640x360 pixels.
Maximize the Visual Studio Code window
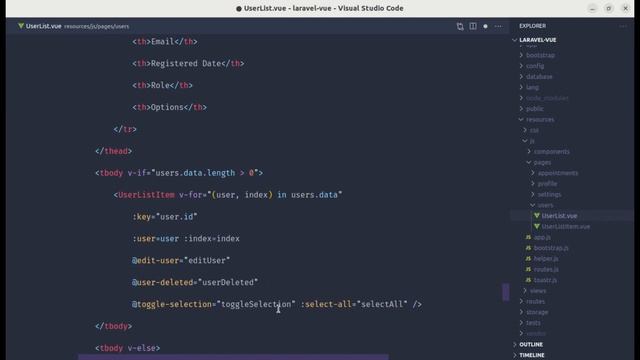tap(609, 8)
